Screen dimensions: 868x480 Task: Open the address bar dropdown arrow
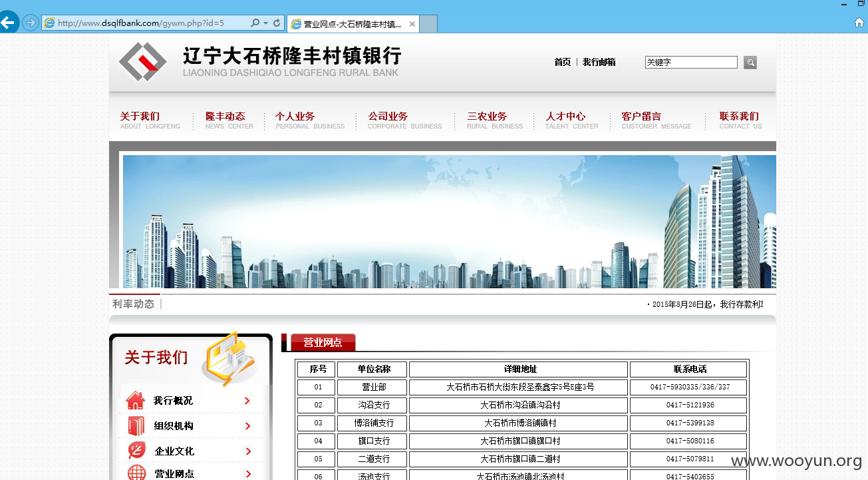pyautogui.click(x=265, y=23)
